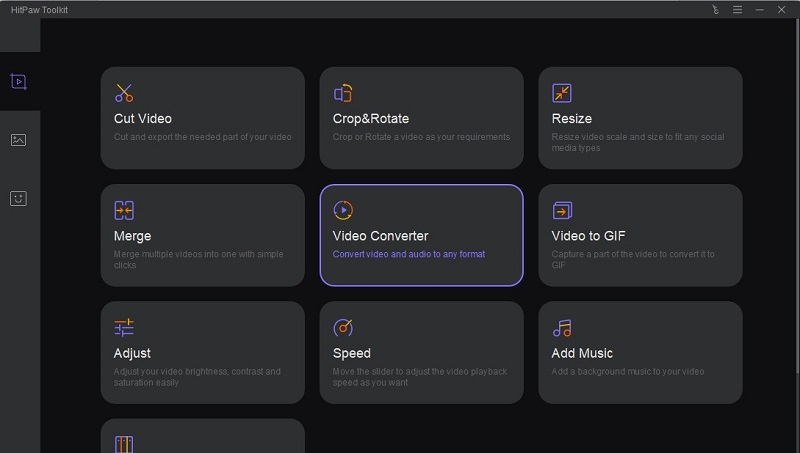Image resolution: width=800 pixels, height=453 pixels.
Task: Click the Add Music note icon
Action: (562, 327)
